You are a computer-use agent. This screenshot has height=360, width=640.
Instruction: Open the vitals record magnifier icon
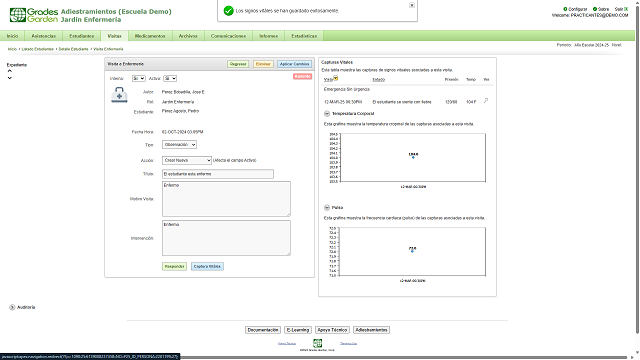pos(486,101)
